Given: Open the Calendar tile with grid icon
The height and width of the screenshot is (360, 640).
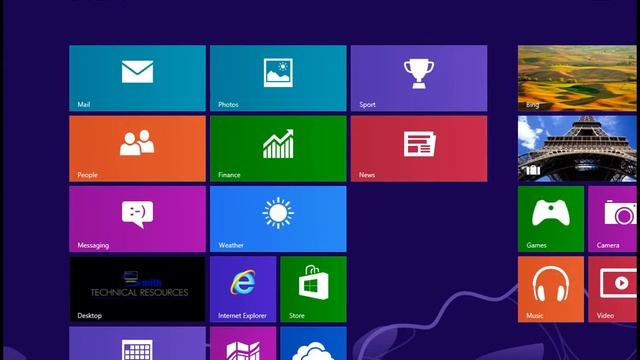Looking at the screenshot, I should [x=138, y=343].
